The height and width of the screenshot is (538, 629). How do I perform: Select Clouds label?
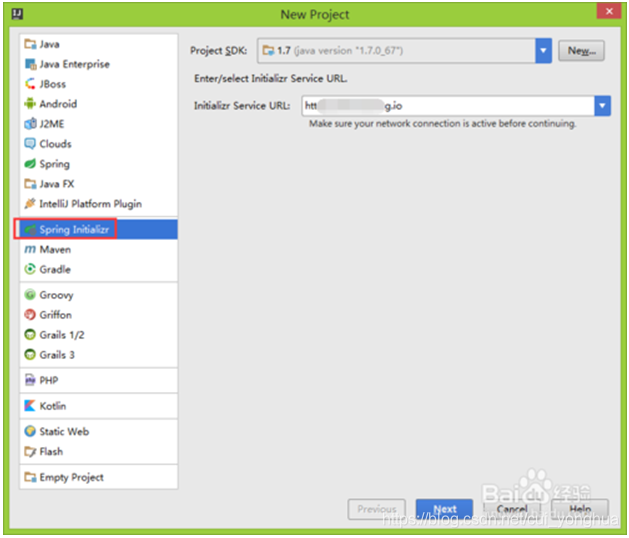55,144
